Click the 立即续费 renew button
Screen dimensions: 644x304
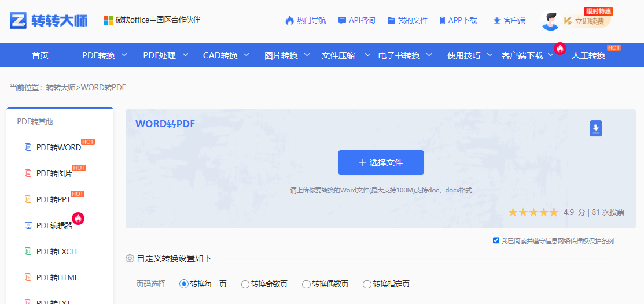[590, 21]
